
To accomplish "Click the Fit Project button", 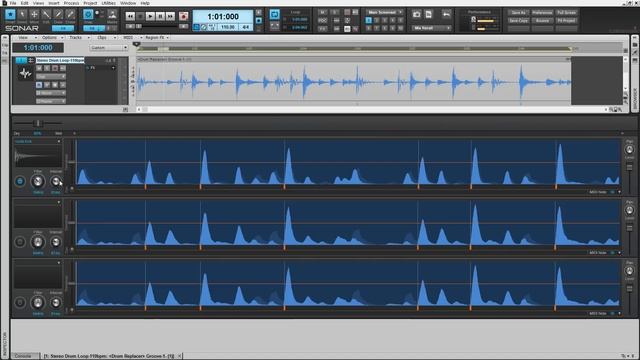I will tap(566, 20).
